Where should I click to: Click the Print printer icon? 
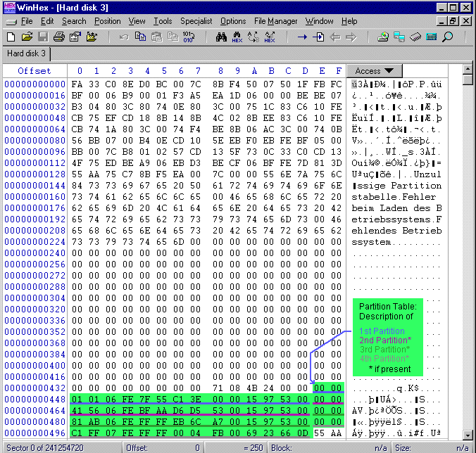coord(60,37)
